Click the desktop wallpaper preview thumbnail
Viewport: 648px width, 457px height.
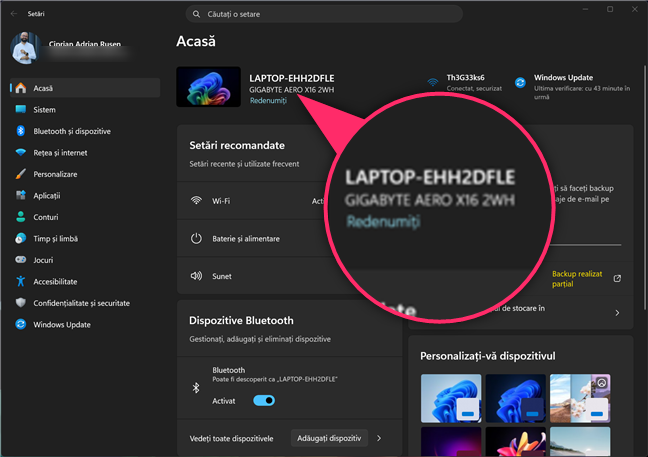(208, 87)
